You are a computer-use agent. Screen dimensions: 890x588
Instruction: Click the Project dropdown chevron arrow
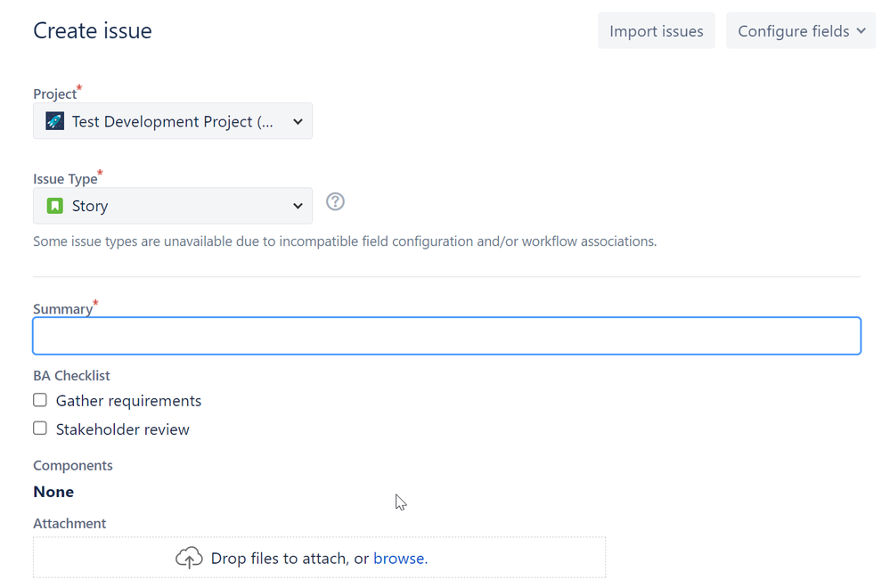coord(298,122)
